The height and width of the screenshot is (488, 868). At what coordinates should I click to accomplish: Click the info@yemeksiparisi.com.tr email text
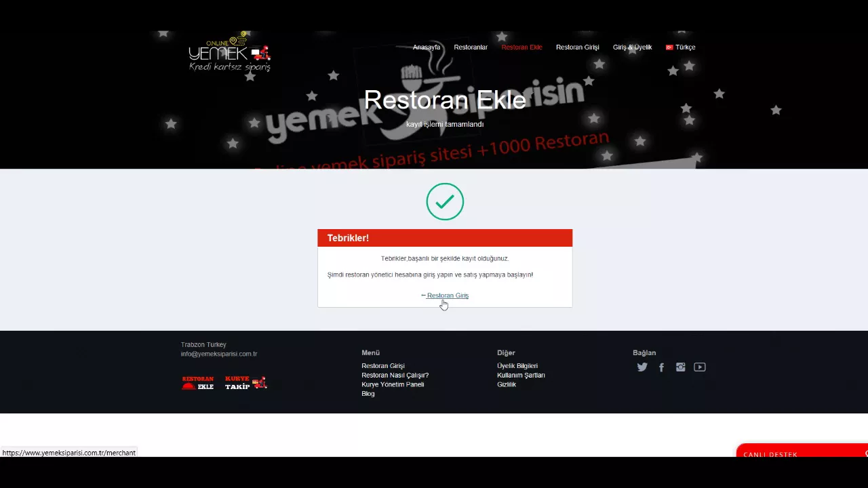tap(219, 354)
